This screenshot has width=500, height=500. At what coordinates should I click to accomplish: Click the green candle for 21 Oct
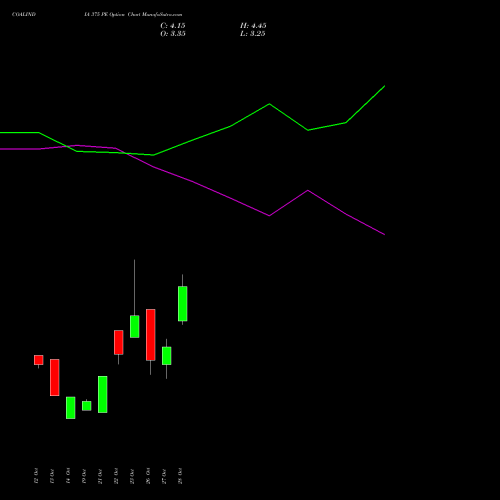(x=103, y=394)
